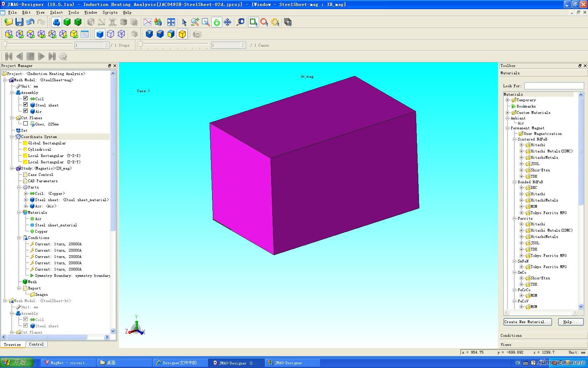Activate the green rotate view tool
This screenshot has height=368, width=588.
(x=217, y=22)
